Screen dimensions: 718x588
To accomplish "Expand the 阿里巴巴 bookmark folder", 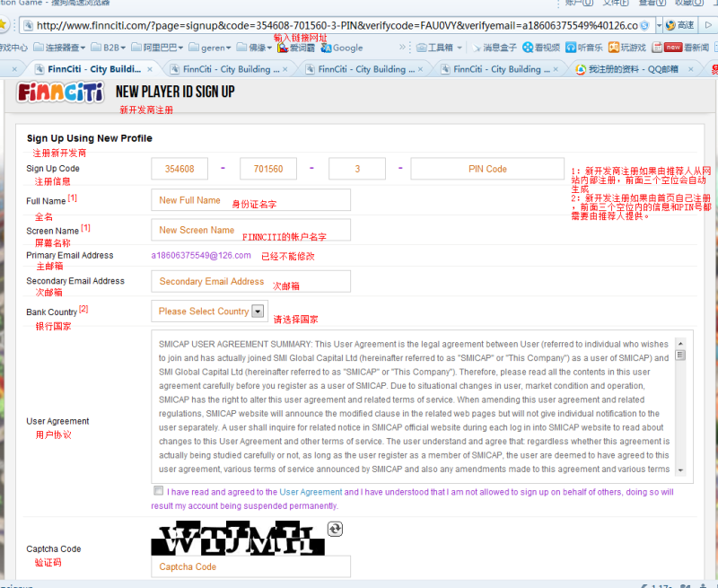I will click(157, 48).
